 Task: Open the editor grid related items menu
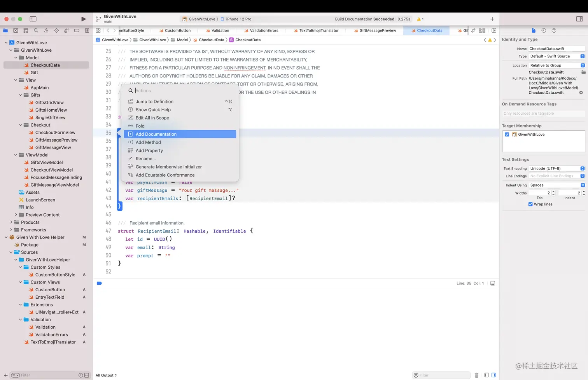tap(98, 30)
